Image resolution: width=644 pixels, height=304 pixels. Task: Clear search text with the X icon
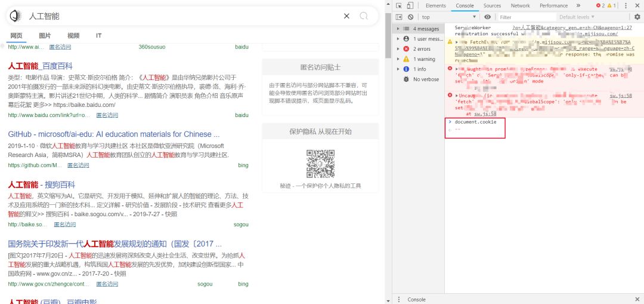pyautogui.click(x=346, y=16)
